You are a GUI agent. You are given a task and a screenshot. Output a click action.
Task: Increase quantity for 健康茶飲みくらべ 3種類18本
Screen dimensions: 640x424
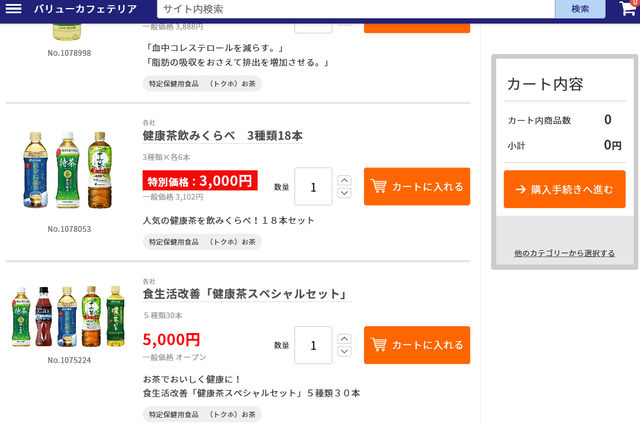(344, 180)
